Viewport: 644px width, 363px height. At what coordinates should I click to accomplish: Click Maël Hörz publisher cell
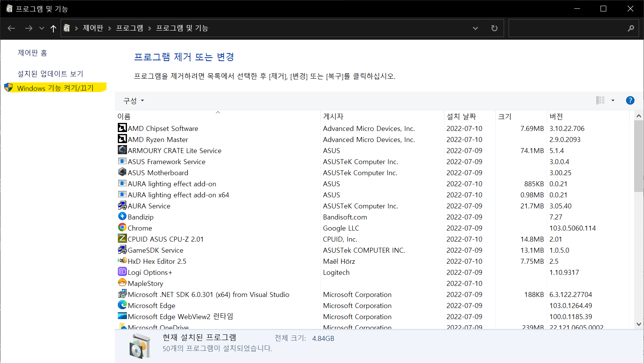[339, 261]
